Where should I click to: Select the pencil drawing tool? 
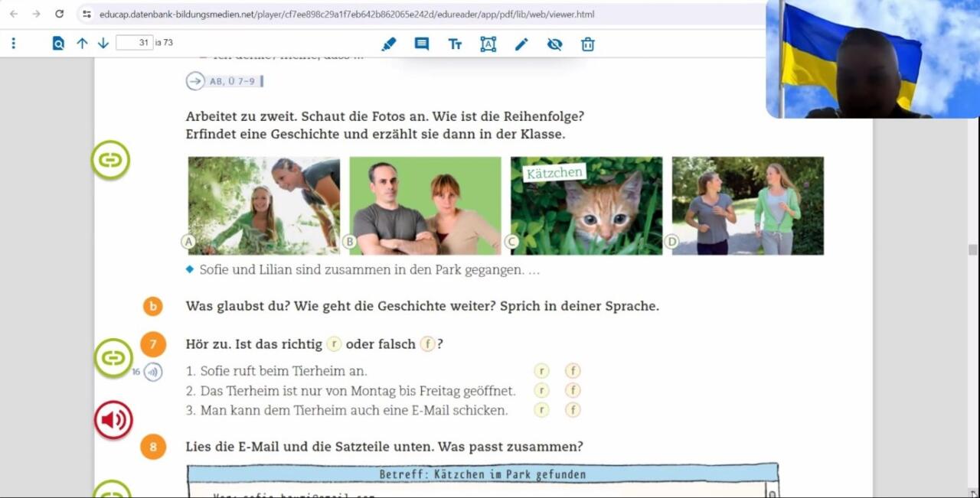[521, 44]
